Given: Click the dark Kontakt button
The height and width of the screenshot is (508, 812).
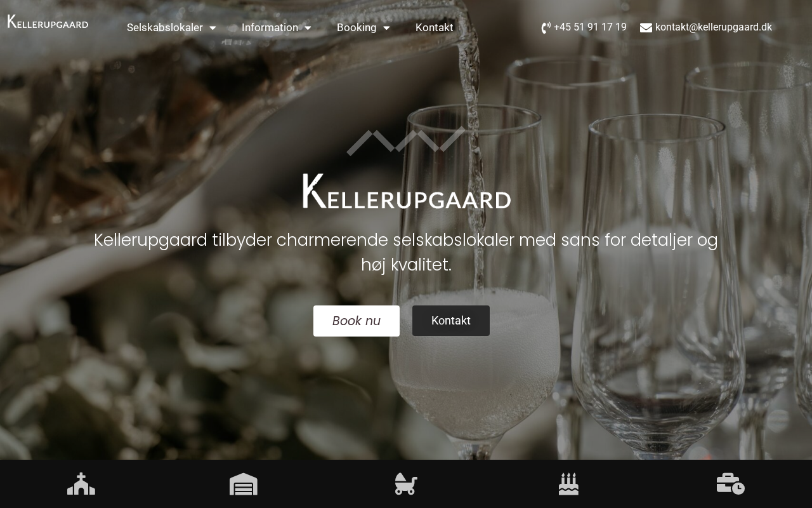Looking at the screenshot, I should pos(451,321).
